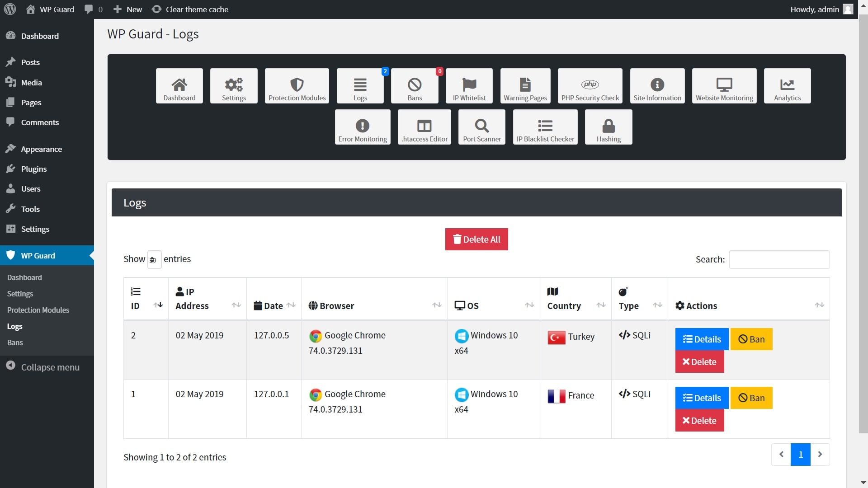Open the .htaccess Editor

(x=424, y=127)
